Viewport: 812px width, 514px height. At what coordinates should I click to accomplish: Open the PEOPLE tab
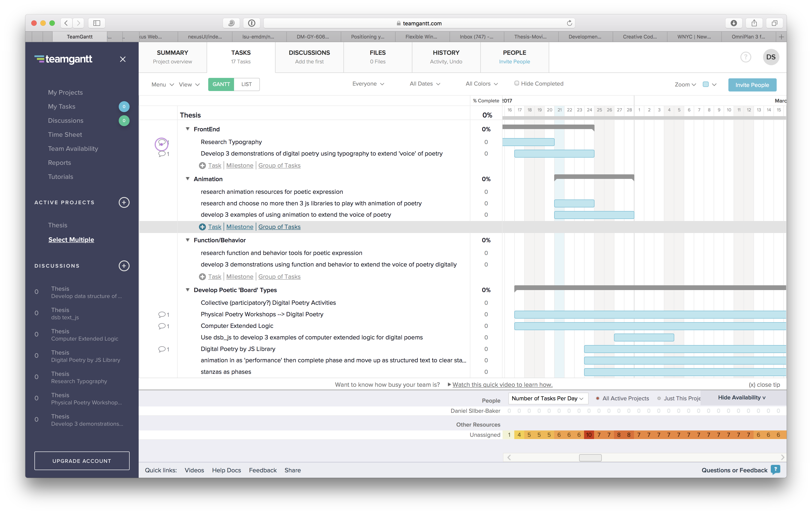tap(514, 57)
